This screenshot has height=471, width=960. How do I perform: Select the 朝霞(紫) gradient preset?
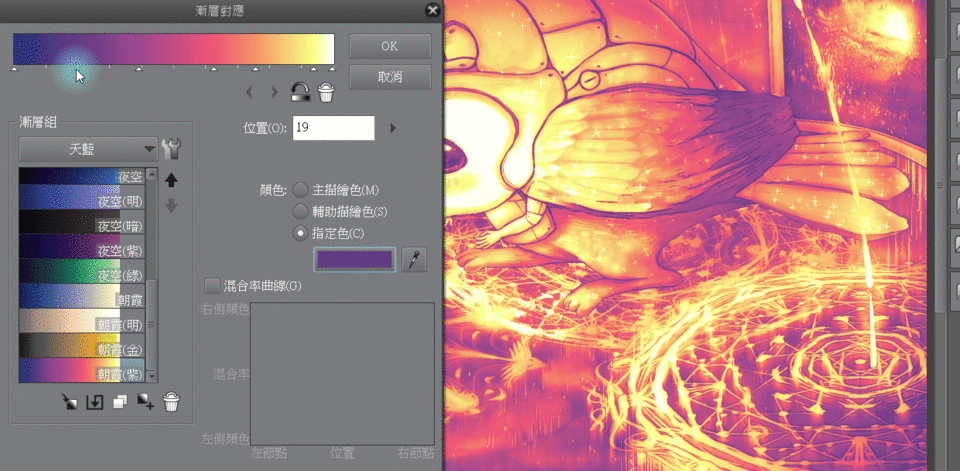coord(82,370)
